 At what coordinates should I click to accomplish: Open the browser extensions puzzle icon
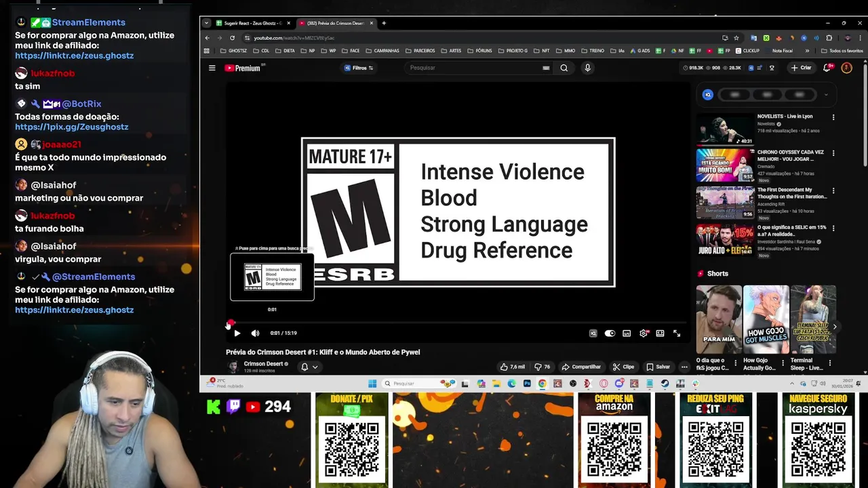829,38
